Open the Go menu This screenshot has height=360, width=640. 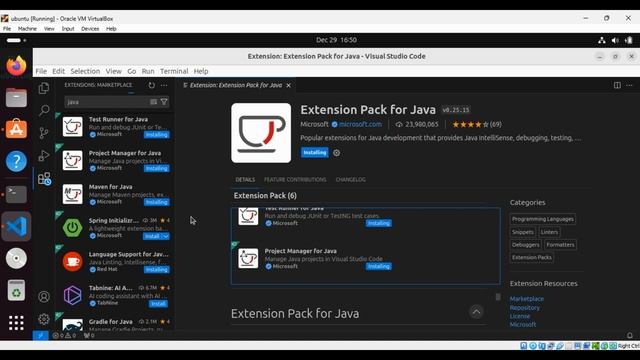coord(131,71)
